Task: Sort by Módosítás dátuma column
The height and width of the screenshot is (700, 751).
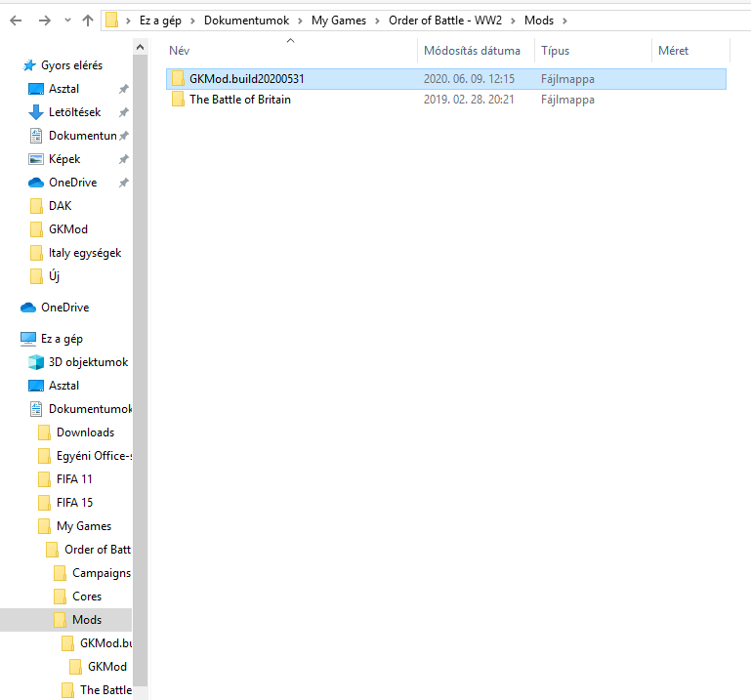Action: [x=472, y=51]
